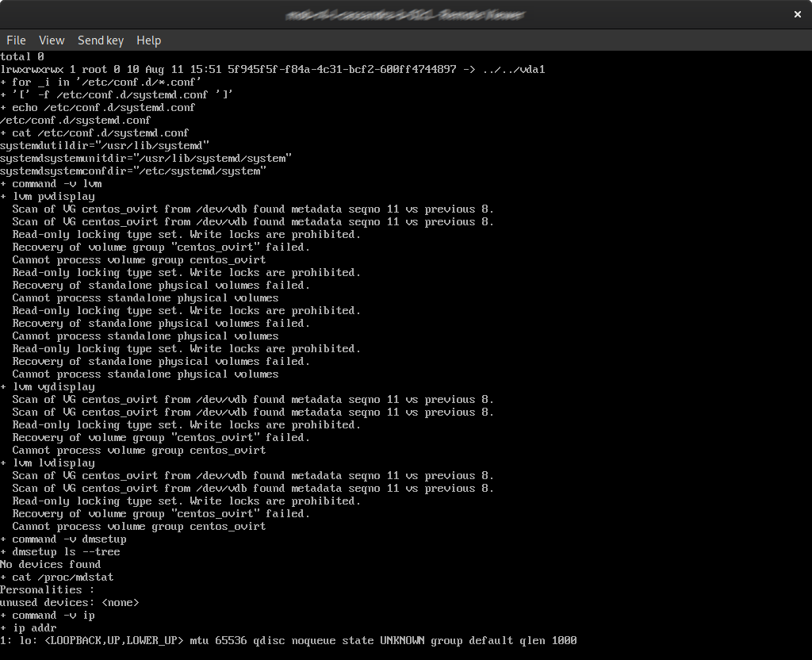Click the 'cat /etc/conf.d/systemd.conf' command line

pyautogui.click(x=95, y=133)
